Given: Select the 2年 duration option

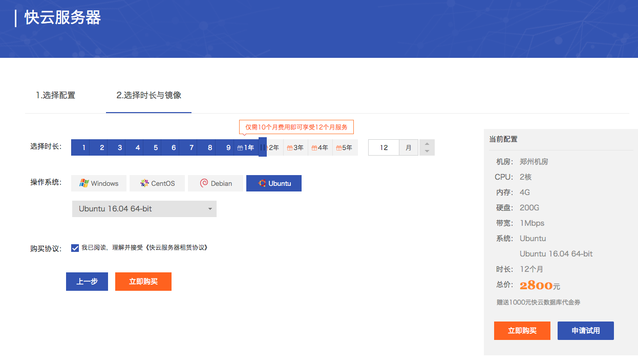Looking at the screenshot, I should (x=275, y=147).
